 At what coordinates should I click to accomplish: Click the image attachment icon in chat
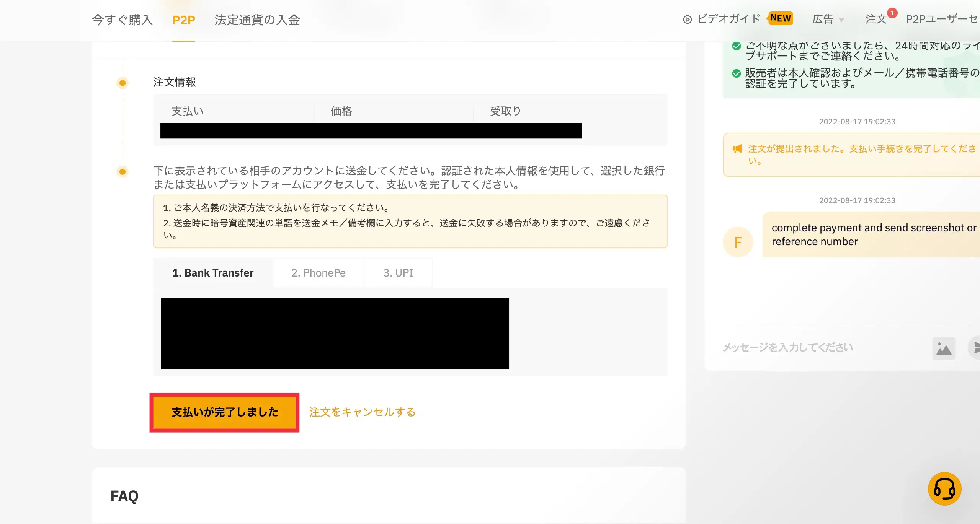pos(944,348)
